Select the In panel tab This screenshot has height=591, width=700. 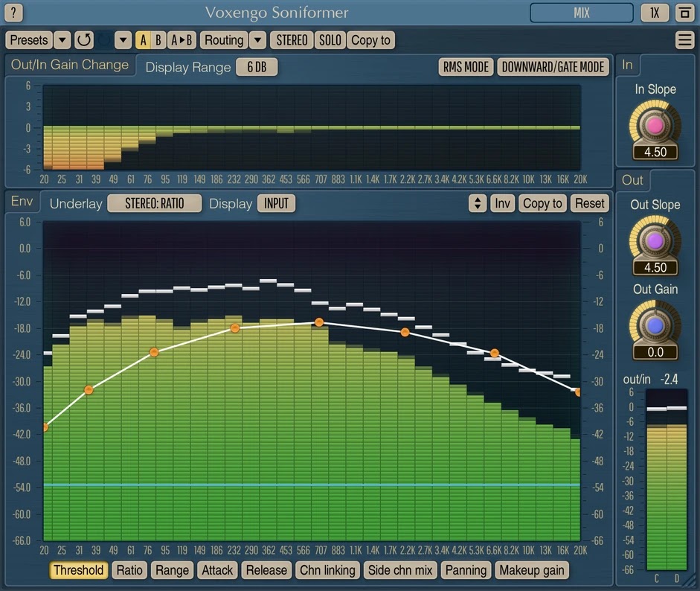627,66
